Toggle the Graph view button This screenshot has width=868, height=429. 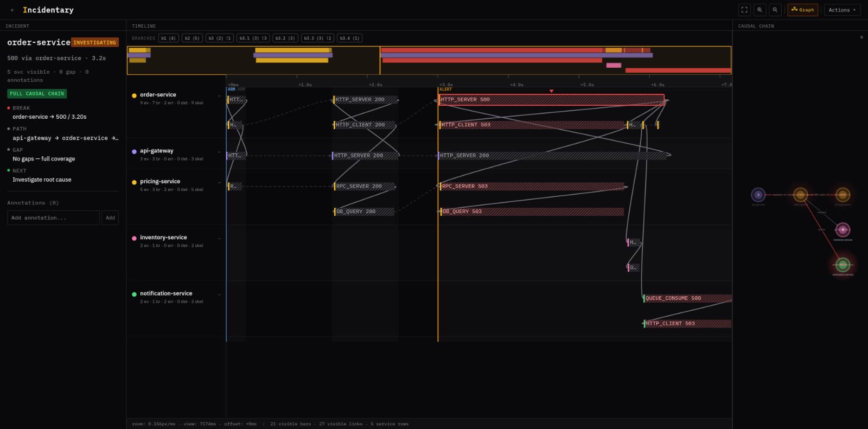coord(802,10)
